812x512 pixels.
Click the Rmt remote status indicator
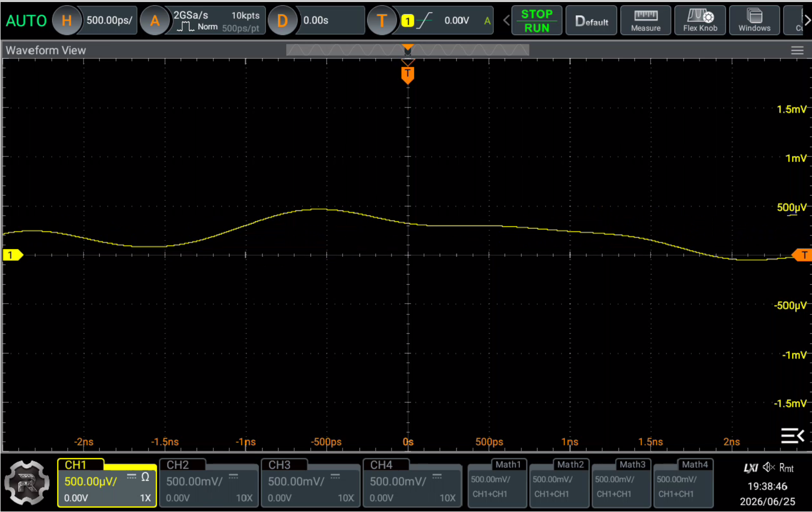click(787, 468)
